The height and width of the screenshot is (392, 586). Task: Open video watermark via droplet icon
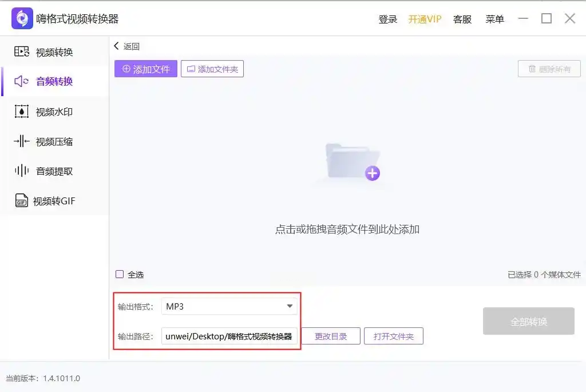[22, 112]
